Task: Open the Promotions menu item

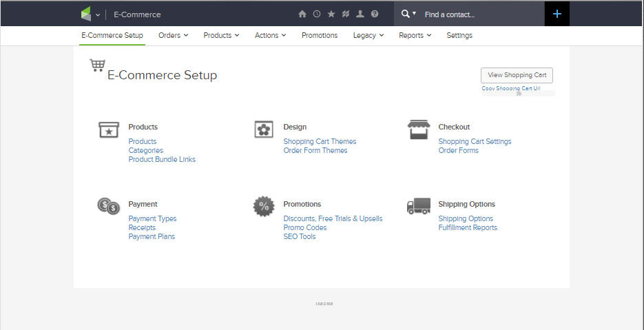Action: pos(320,35)
